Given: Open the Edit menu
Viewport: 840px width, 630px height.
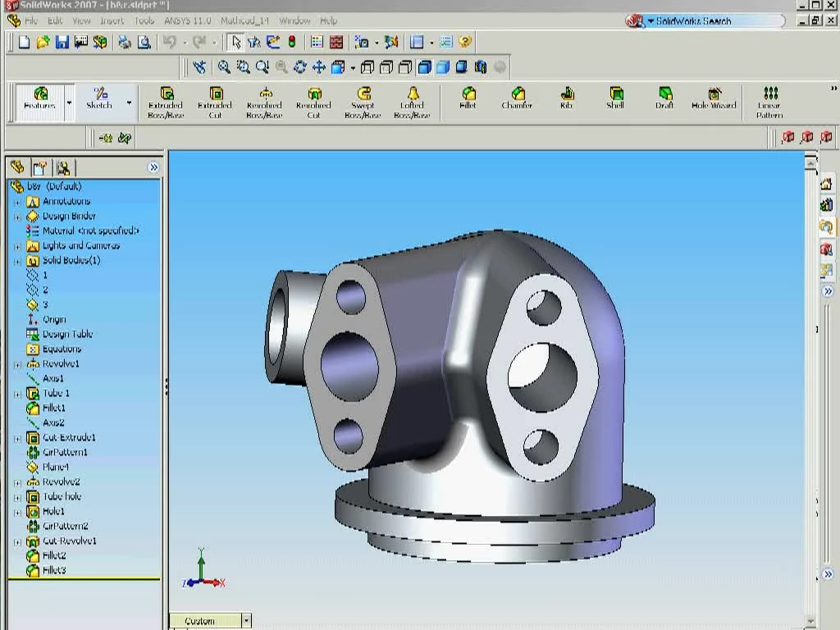Looking at the screenshot, I should click(x=55, y=21).
